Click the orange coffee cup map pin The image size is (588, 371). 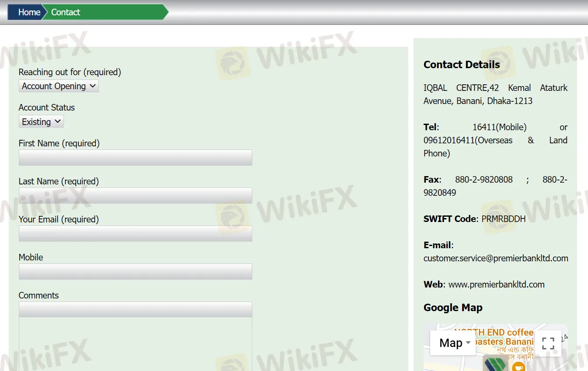[518, 366]
